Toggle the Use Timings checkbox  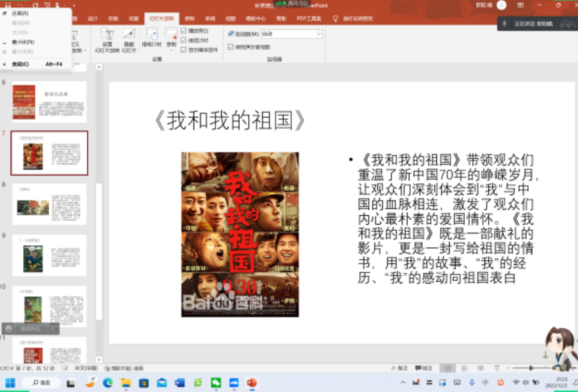(183, 40)
